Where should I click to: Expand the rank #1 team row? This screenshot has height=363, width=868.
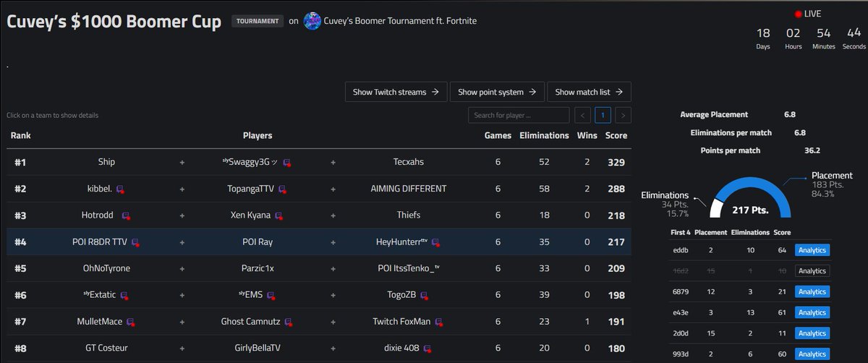[x=319, y=163]
